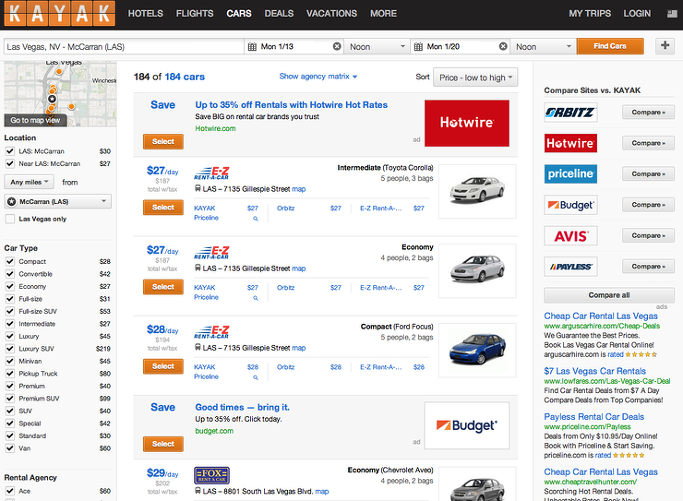The image size is (683, 501).
Task: Click the Mon 1/13 pickup date field
Action: pyautogui.click(x=294, y=47)
